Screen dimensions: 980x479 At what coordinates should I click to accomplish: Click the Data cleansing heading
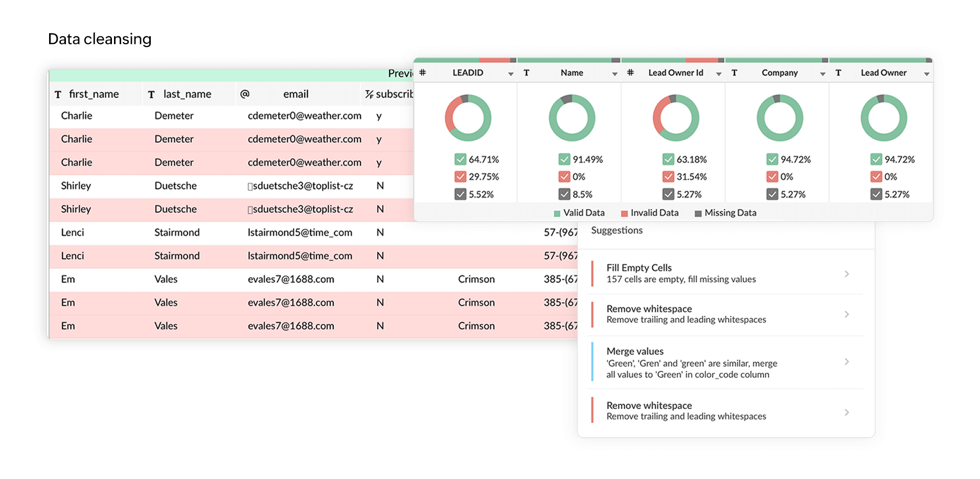[100, 39]
